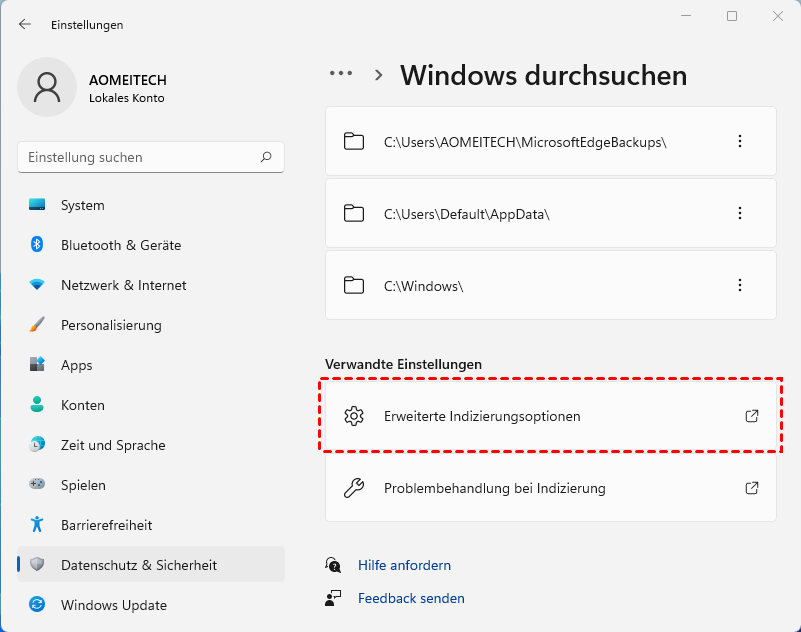Open Zeit und Sprache settings
This screenshot has width=801, height=632.
(113, 445)
